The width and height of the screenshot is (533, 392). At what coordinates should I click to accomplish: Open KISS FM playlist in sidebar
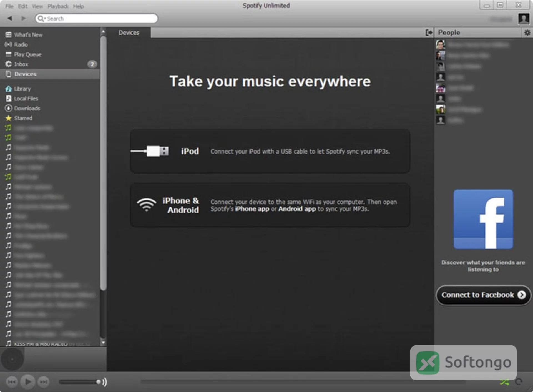click(50, 344)
